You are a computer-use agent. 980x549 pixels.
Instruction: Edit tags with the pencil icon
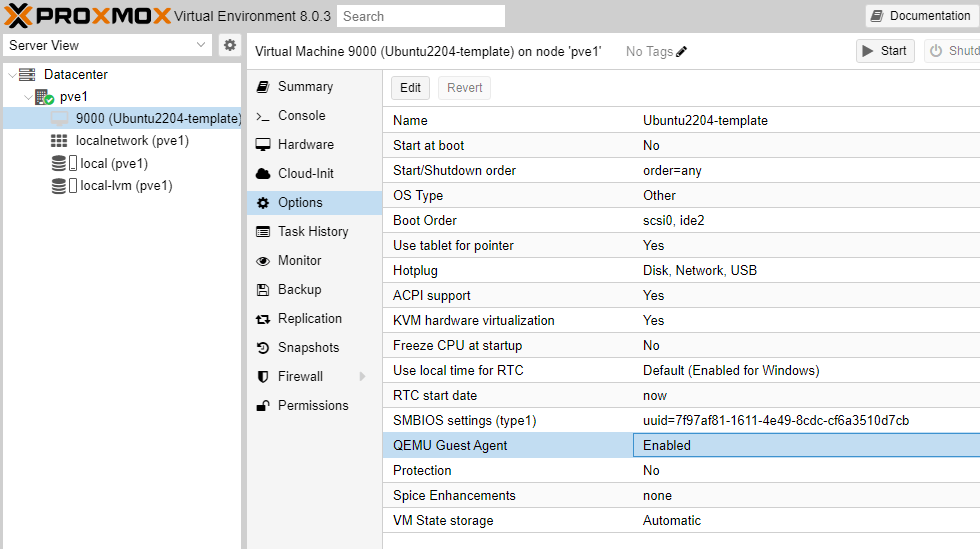click(681, 51)
